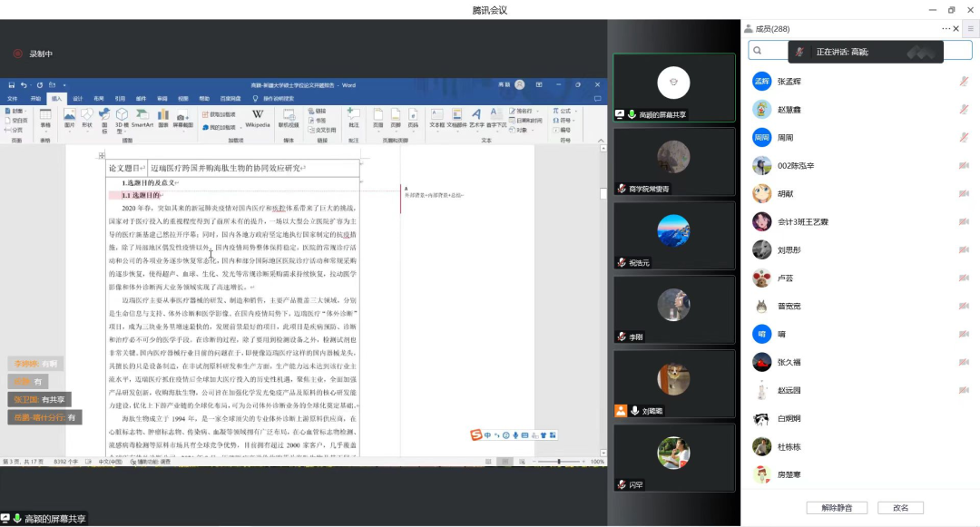Click the table move handle above document
The image size is (980, 527).
(x=102, y=155)
